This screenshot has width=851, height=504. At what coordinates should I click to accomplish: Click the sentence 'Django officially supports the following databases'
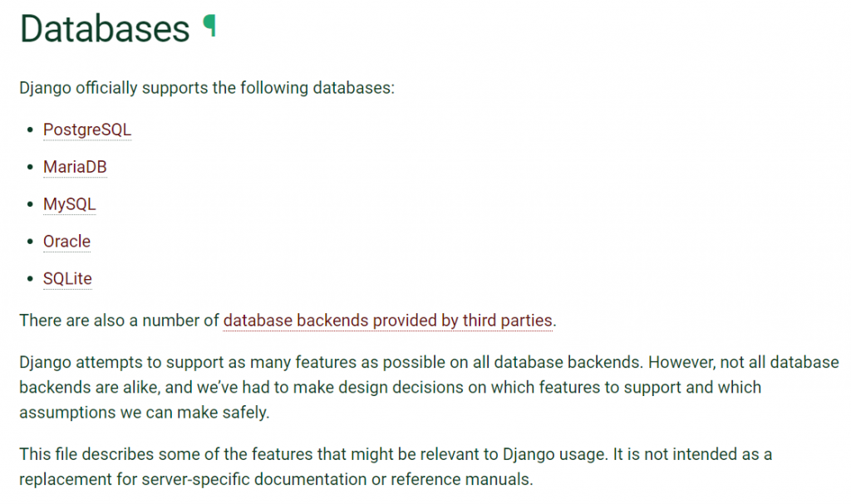click(207, 87)
